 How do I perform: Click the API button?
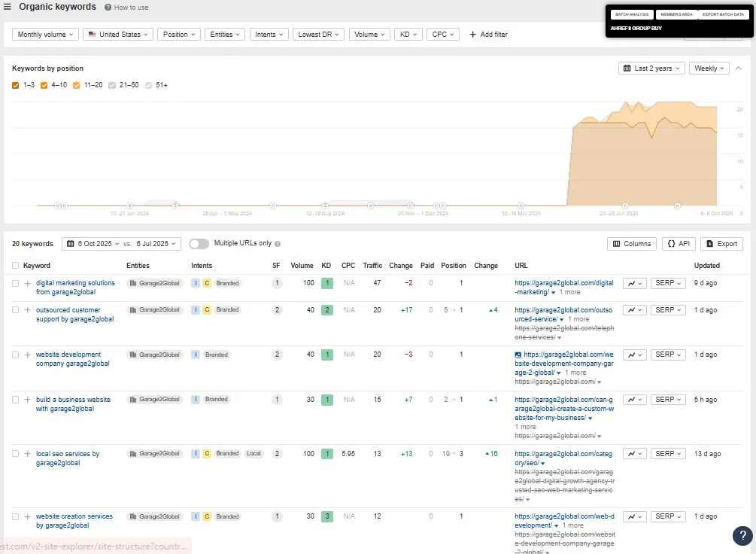coord(679,244)
